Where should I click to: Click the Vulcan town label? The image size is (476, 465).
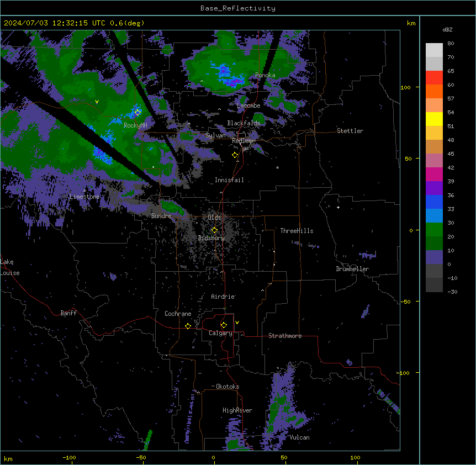point(300,437)
